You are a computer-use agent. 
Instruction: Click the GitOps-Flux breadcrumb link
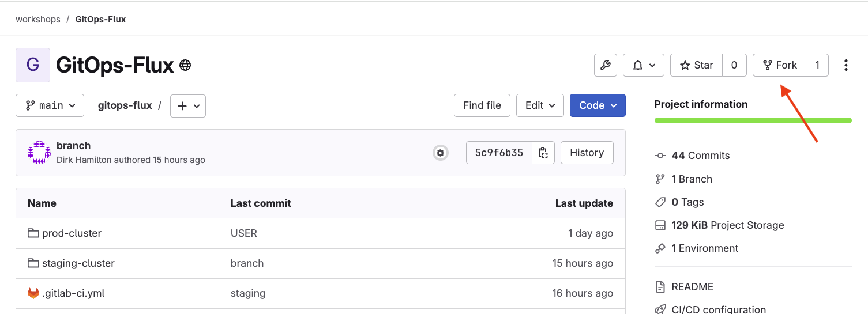click(x=100, y=19)
